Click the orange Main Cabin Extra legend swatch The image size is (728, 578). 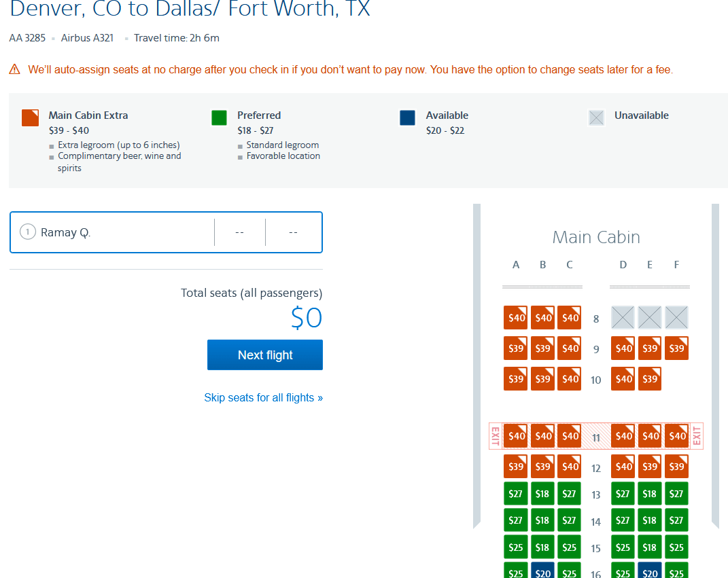coord(30,118)
